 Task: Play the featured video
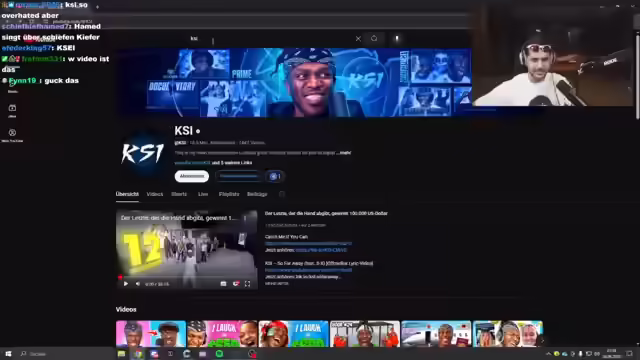pyautogui.click(x=126, y=284)
